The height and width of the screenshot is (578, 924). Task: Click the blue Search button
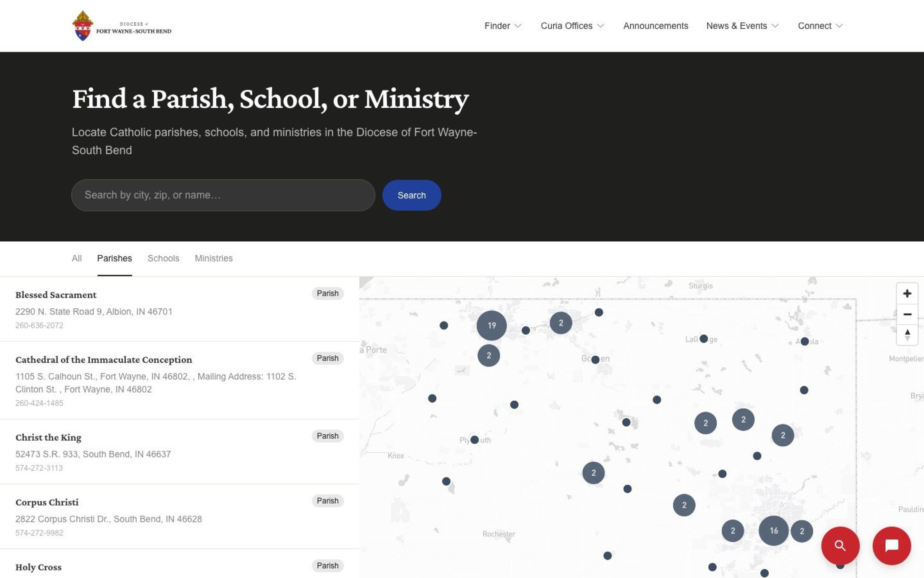click(411, 195)
